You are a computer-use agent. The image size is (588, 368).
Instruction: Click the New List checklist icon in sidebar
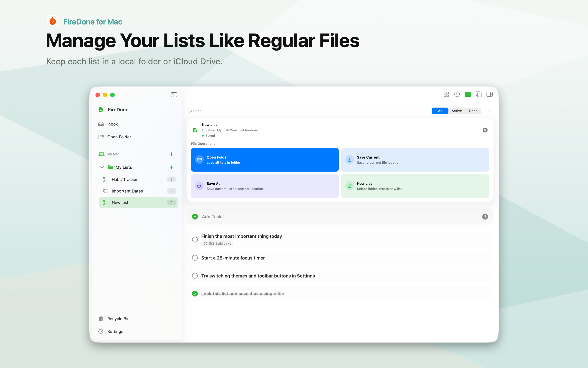(105, 202)
